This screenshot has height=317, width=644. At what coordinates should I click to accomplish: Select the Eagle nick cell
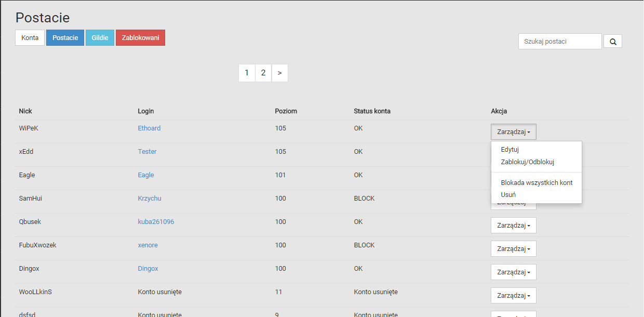click(x=27, y=175)
